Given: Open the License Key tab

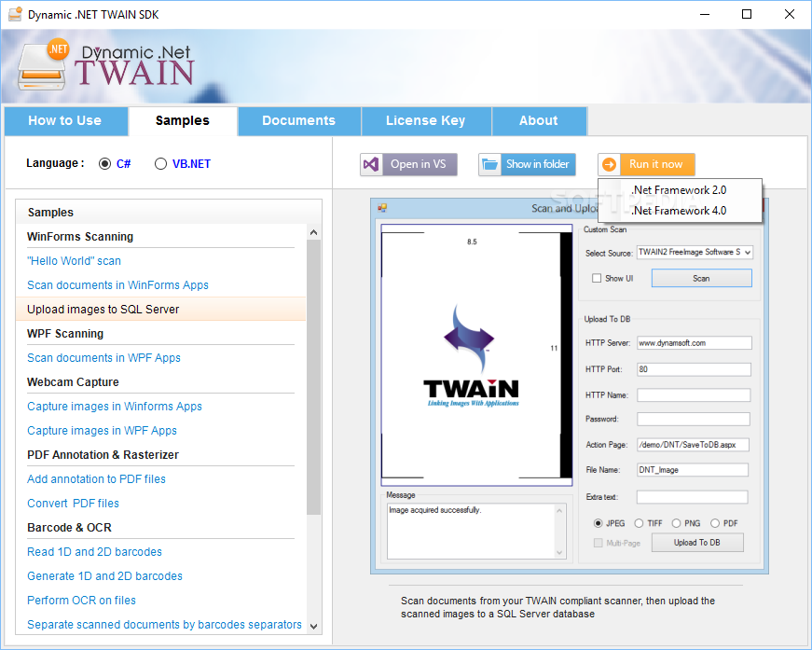Looking at the screenshot, I should pos(426,120).
